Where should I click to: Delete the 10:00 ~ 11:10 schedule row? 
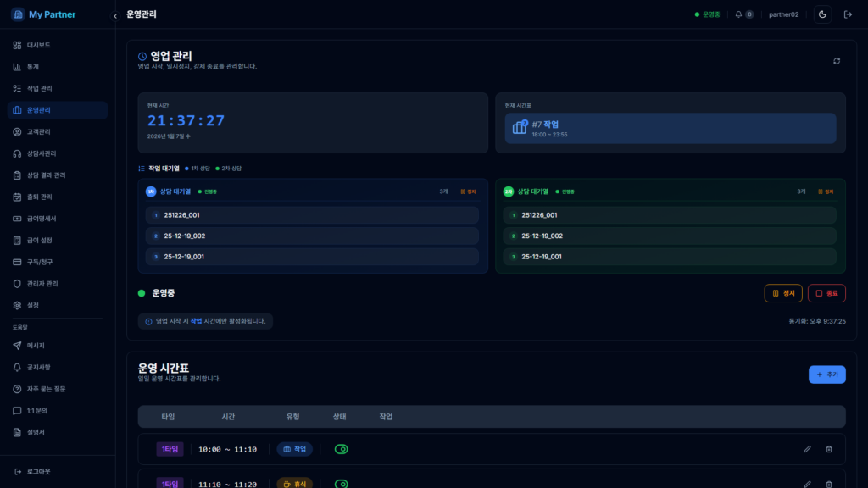coord(829,449)
